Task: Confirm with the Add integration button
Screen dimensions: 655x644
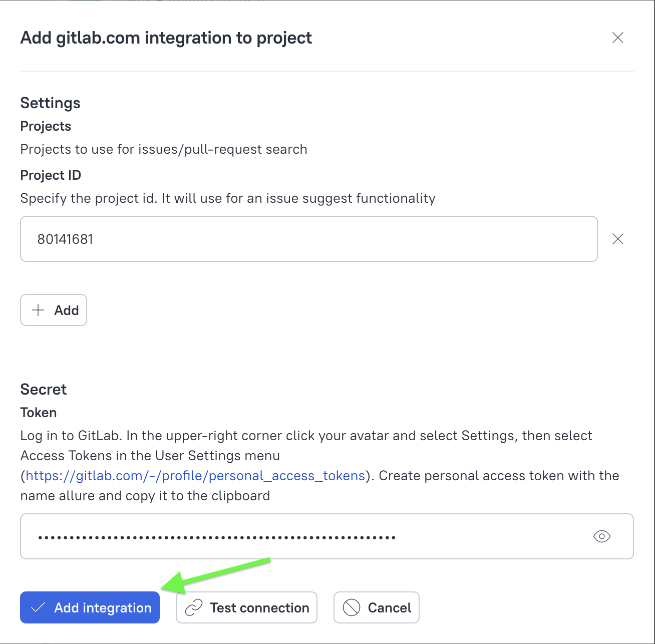Action: [90, 607]
